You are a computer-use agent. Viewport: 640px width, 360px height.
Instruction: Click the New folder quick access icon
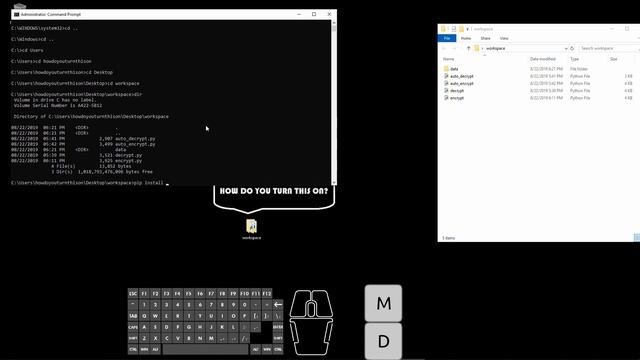[461, 29]
